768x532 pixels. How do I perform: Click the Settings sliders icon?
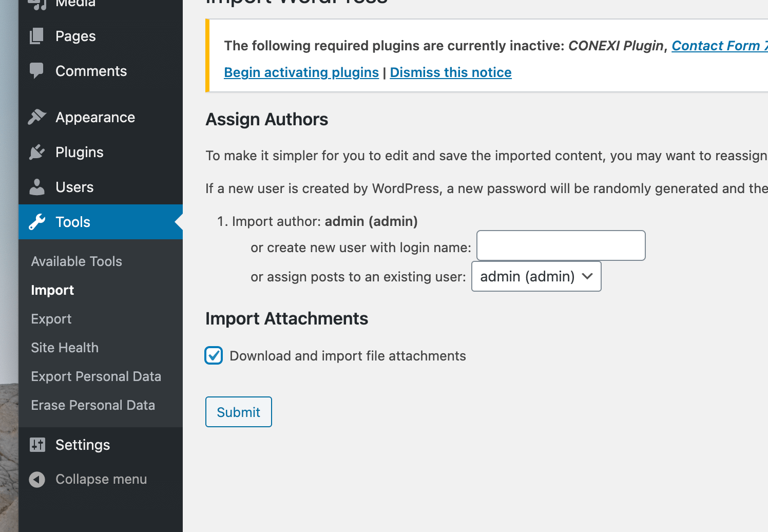point(37,445)
